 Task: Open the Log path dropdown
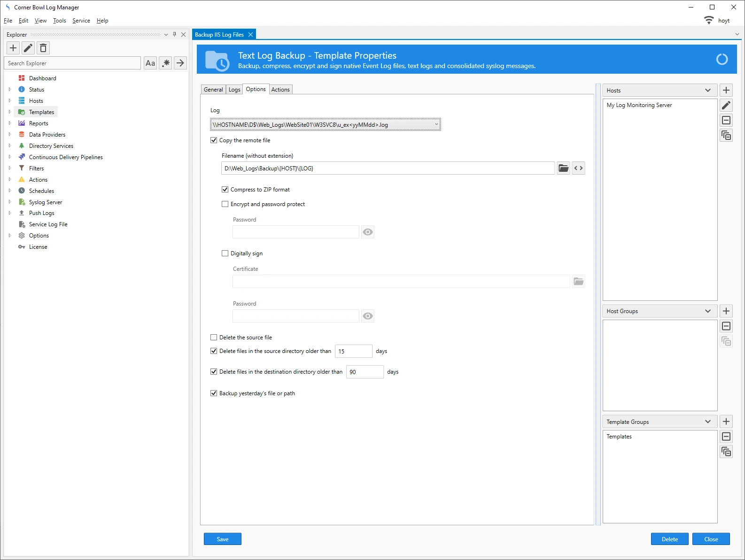[x=436, y=125]
